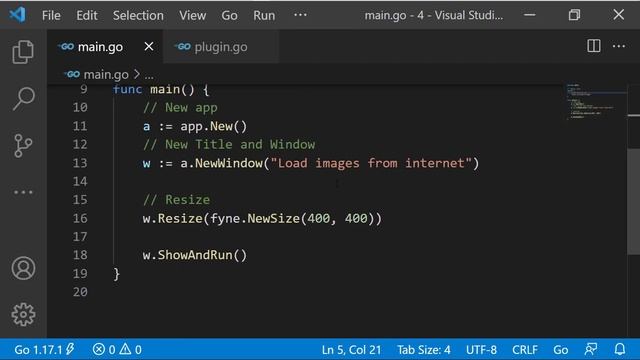
Task: Change the Tab Size: 4 setting
Action: pyautogui.click(x=424, y=350)
